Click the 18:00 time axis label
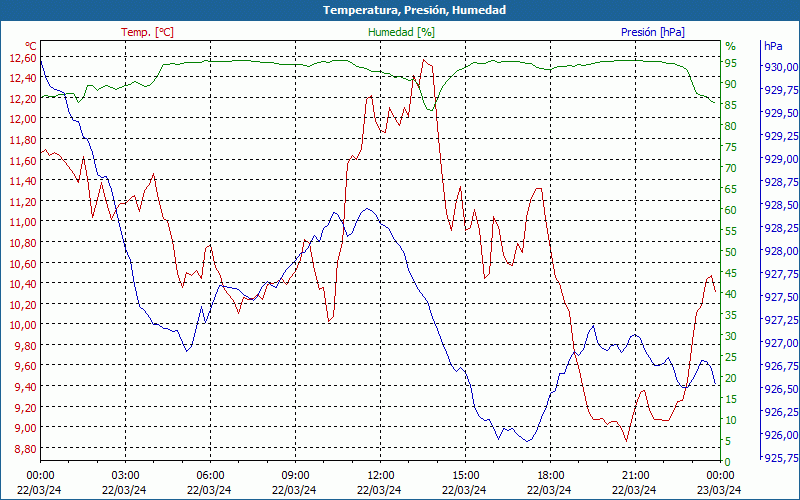 550,476
